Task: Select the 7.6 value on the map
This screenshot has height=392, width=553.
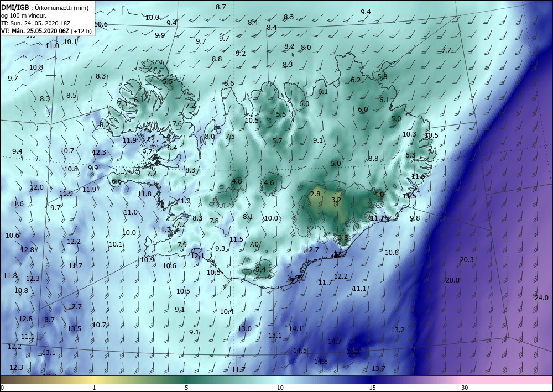Action: click(177, 124)
